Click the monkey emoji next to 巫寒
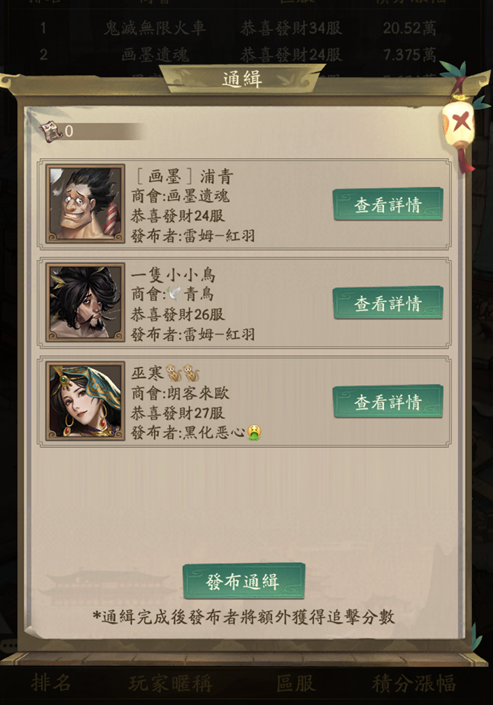493x705 pixels. [183, 373]
